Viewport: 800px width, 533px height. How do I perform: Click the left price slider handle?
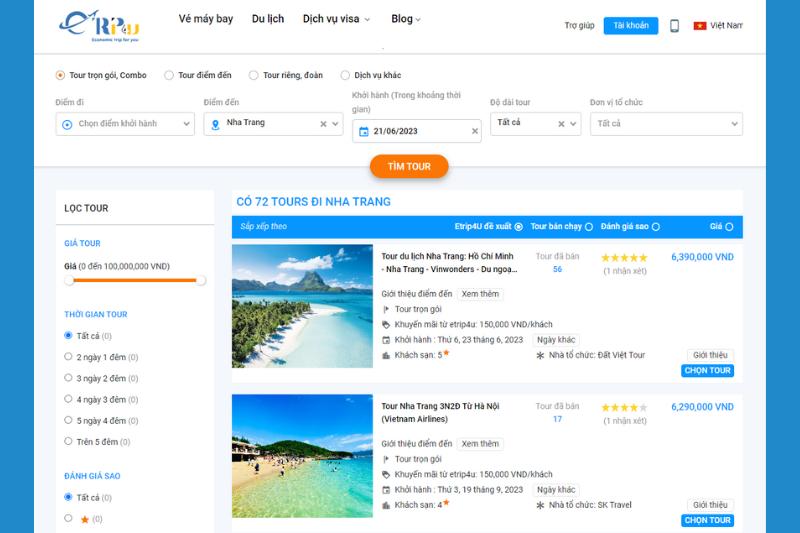[x=69, y=280]
